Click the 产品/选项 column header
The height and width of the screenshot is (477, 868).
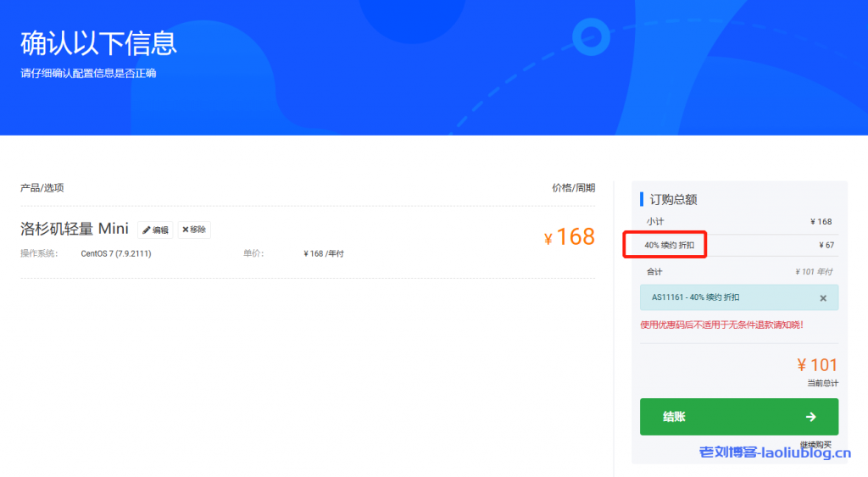tap(42, 188)
